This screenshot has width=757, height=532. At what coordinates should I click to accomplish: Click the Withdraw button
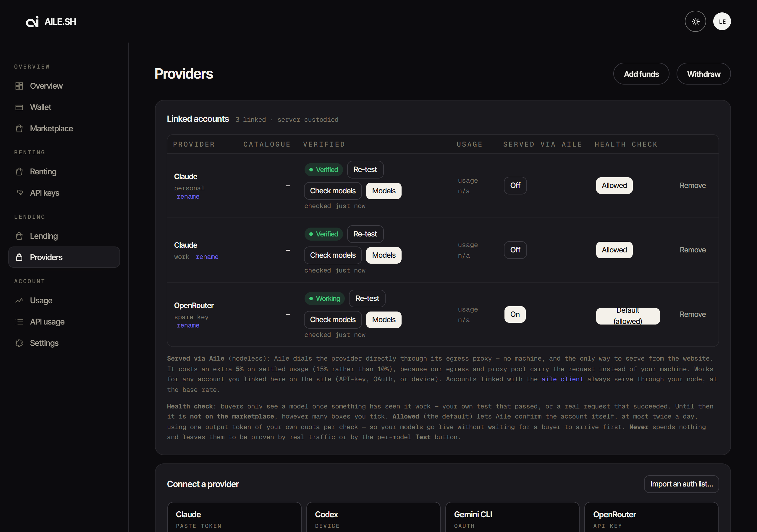pyautogui.click(x=703, y=74)
